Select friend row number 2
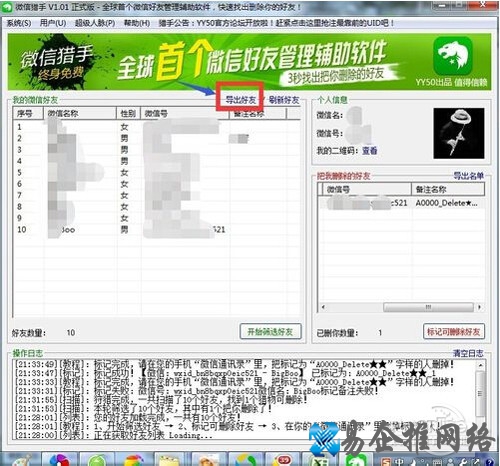Image resolution: width=500 pixels, height=466 pixels. 157,138
